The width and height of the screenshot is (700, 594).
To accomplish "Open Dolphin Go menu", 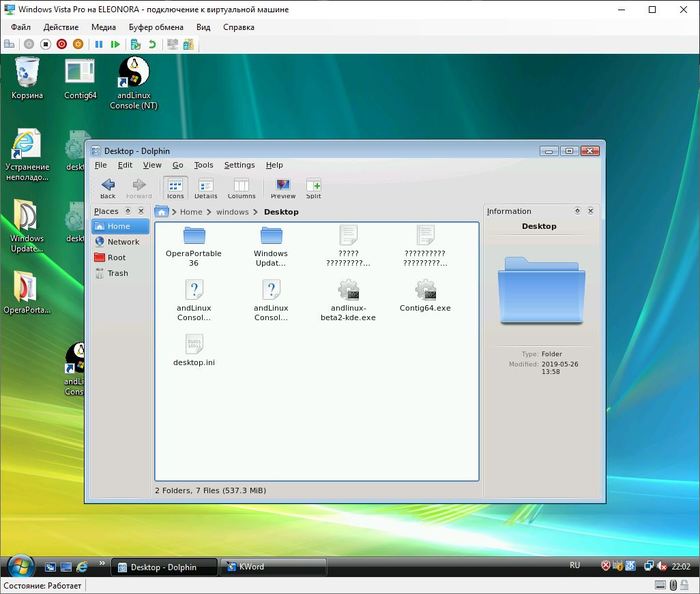I will [x=178, y=165].
